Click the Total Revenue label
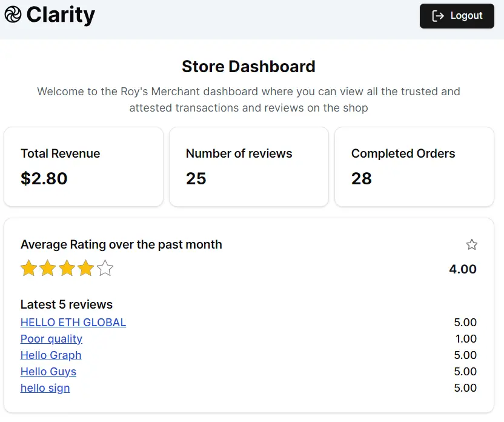Screen dimensions: 504x422 [x=61, y=153]
